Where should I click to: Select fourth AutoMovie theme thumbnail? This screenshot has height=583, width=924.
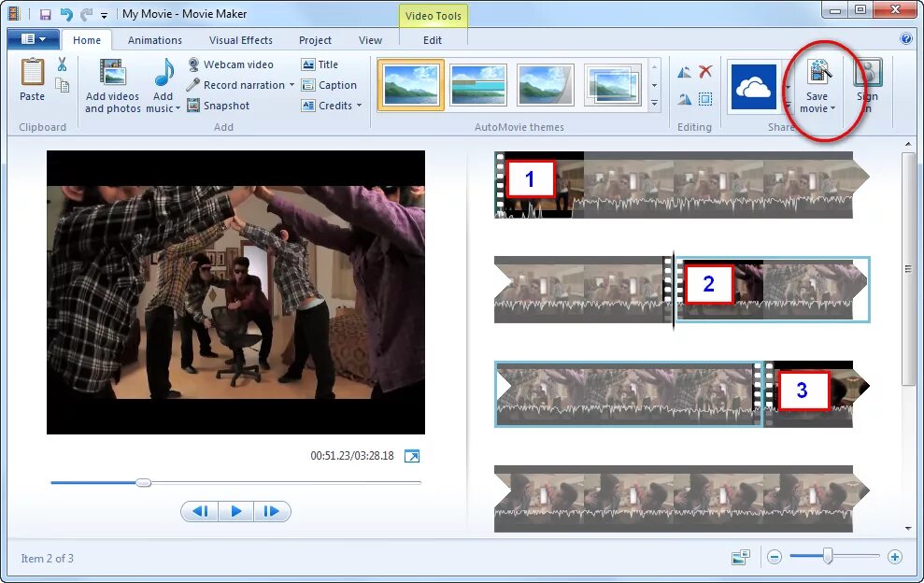point(613,85)
